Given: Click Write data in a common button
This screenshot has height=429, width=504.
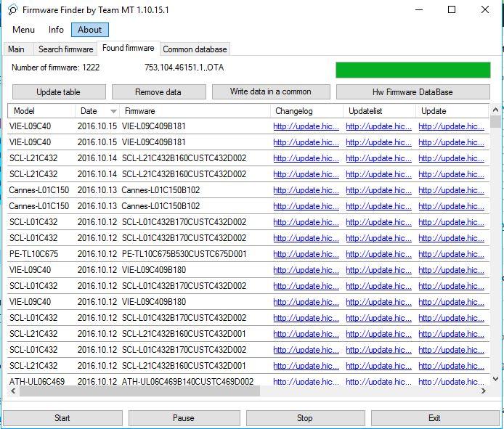Looking at the screenshot, I should (271, 92).
